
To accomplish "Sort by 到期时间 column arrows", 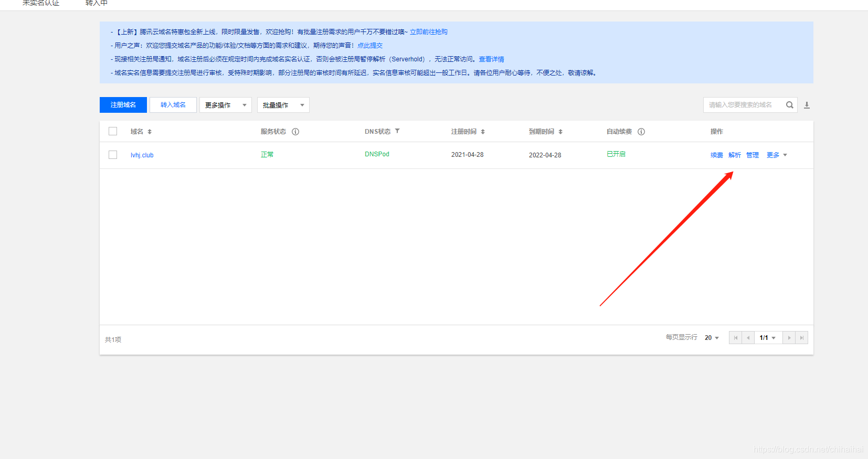I will pyautogui.click(x=560, y=132).
